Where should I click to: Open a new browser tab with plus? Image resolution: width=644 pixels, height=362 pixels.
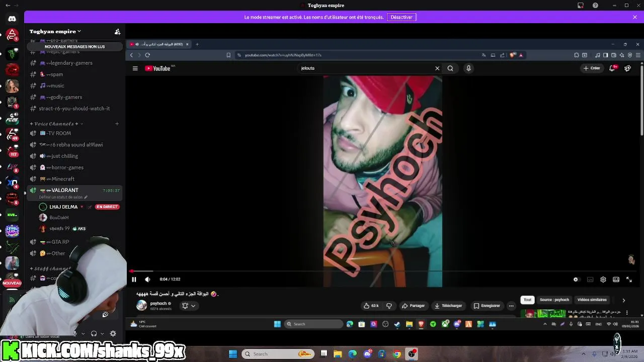click(x=197, y=44)
